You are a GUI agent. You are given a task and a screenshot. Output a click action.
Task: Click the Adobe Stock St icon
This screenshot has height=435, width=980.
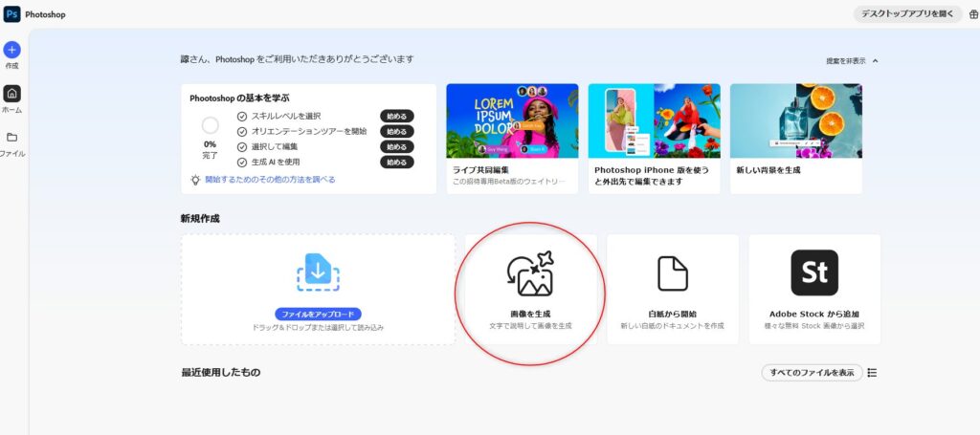point(814,272)
